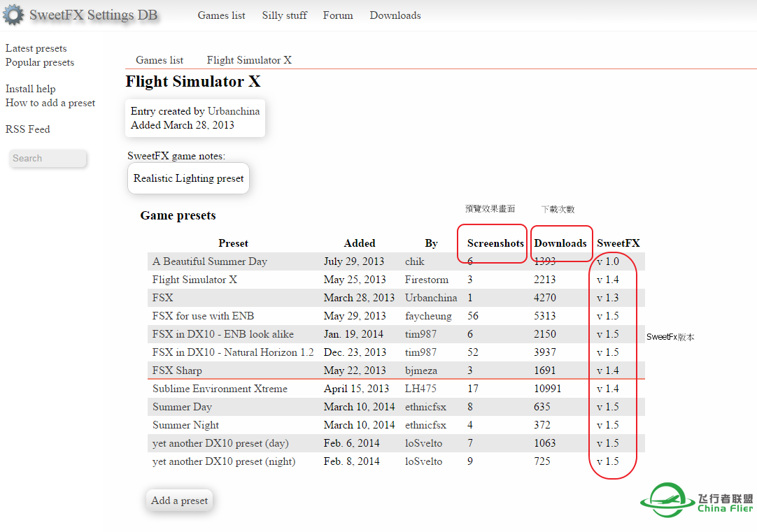Open Silly stuff menu item
Screen dimensions: 757x532
tap(284, 15)
